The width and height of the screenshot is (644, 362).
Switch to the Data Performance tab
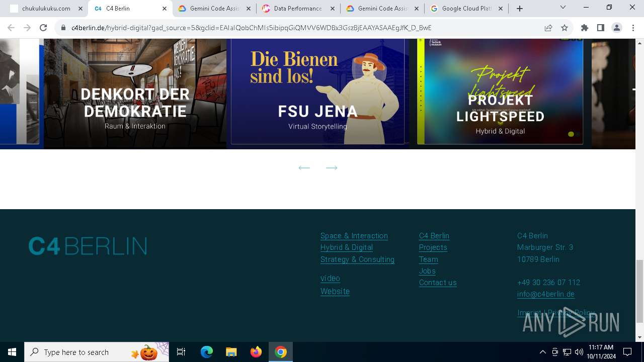click(x=298, y=9)
